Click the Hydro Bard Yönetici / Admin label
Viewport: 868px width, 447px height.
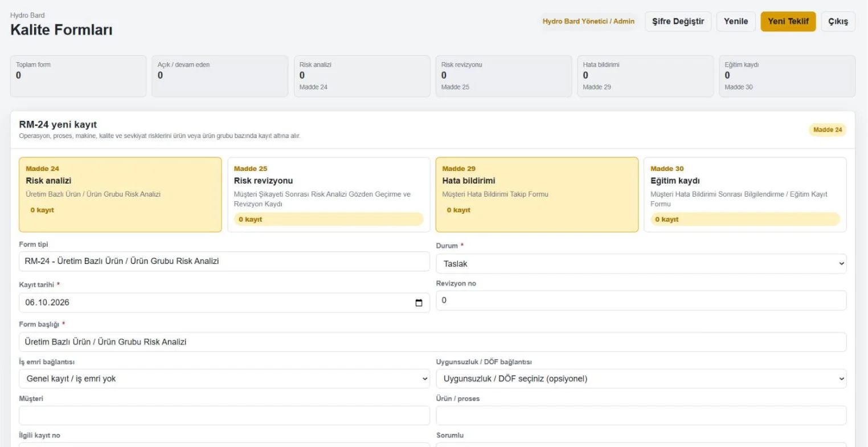(x=588, y=22)
